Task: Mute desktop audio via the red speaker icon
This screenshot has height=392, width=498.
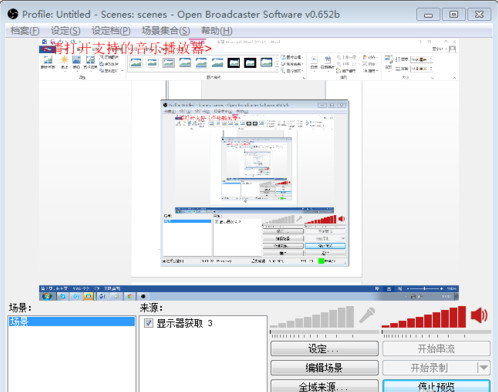Action: tap(479, 315)
